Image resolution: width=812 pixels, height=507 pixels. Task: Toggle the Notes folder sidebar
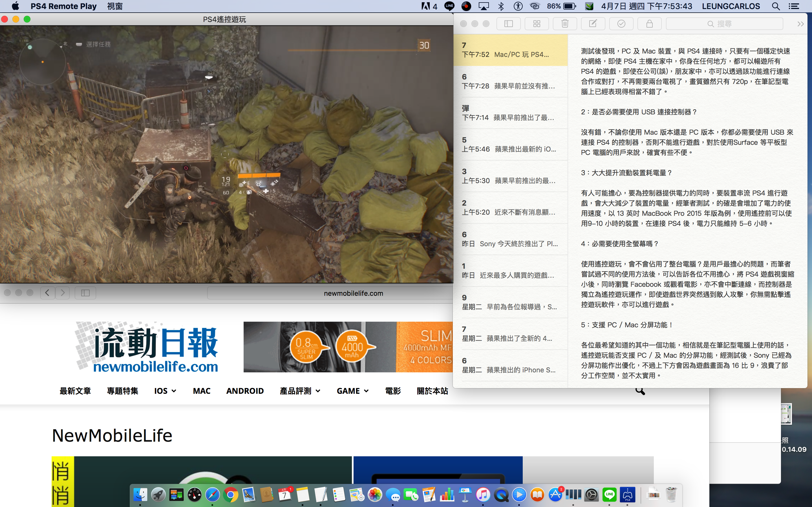[508, 24]
